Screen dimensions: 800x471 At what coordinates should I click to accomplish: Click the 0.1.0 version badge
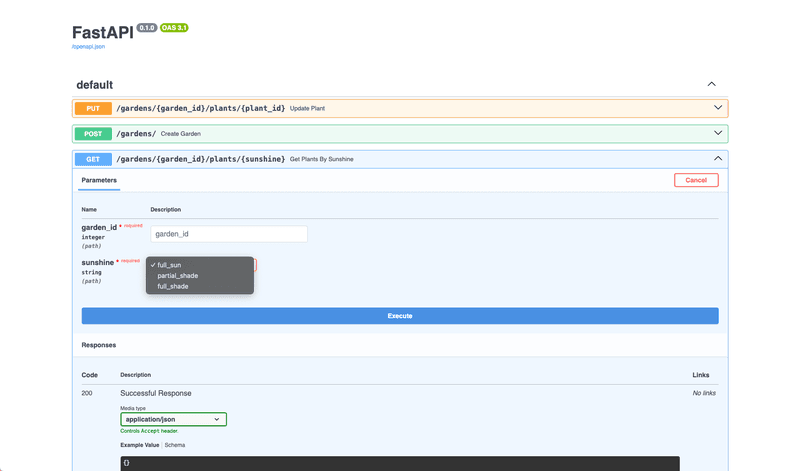[x=147, y=28]
